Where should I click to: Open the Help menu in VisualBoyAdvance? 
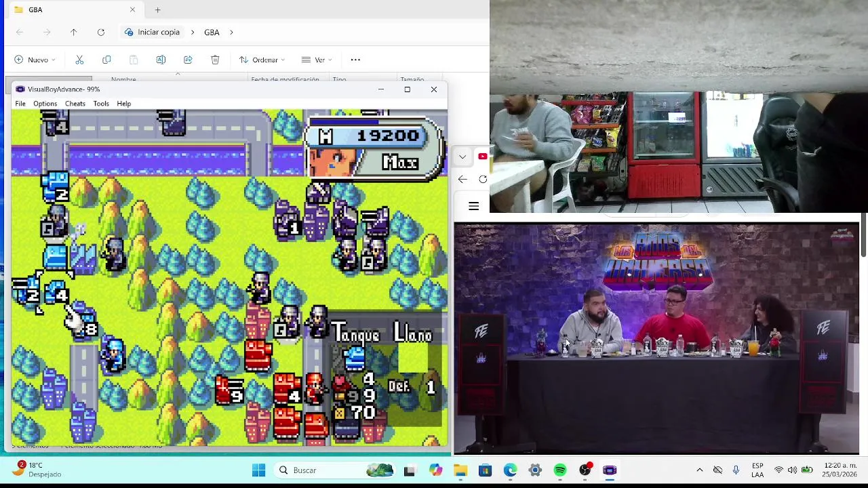pos(123,104)
